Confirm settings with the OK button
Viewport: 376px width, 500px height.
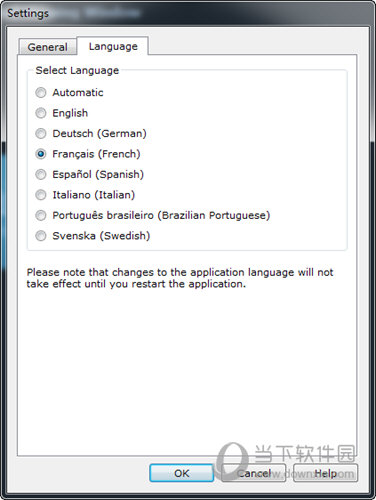pos(182,473)
